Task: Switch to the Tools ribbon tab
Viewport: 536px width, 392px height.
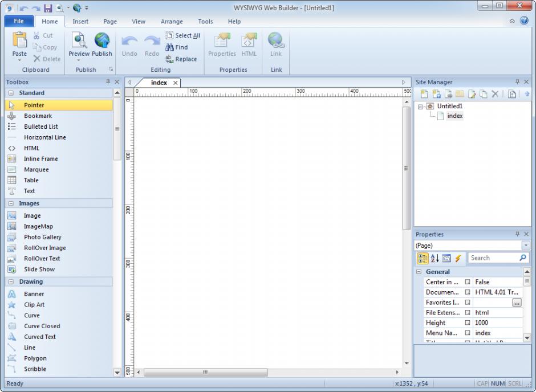Action: tap(205, 21)
